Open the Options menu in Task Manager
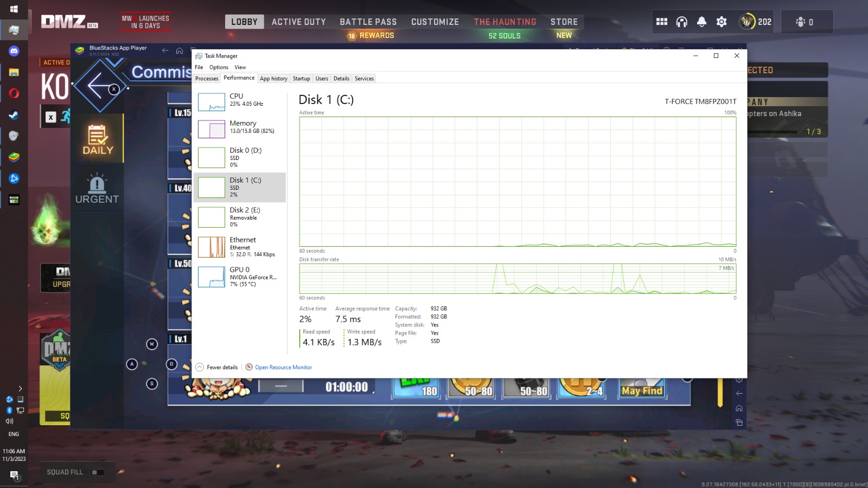The width and height of the screenshot is (868, 488). coord(219,67)
